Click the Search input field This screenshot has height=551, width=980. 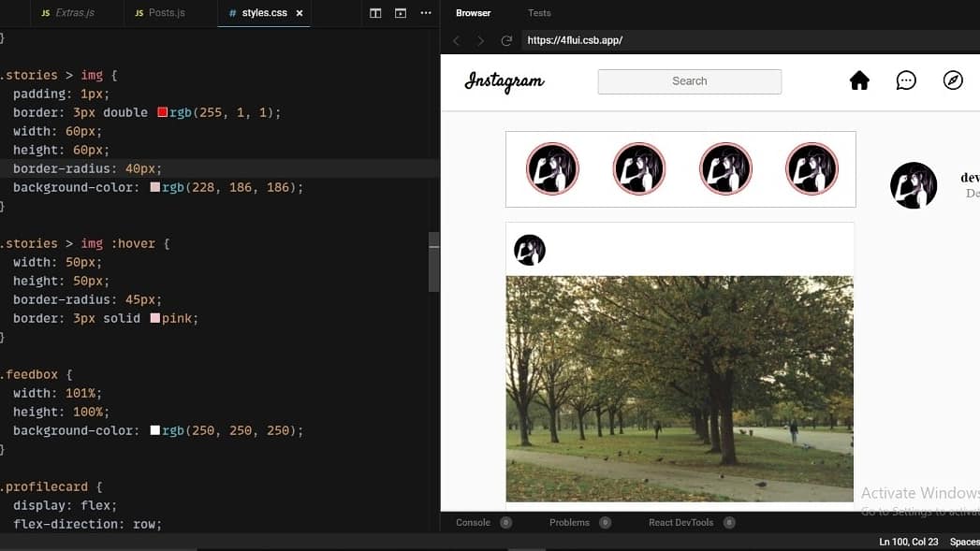(x=690, y=81)
